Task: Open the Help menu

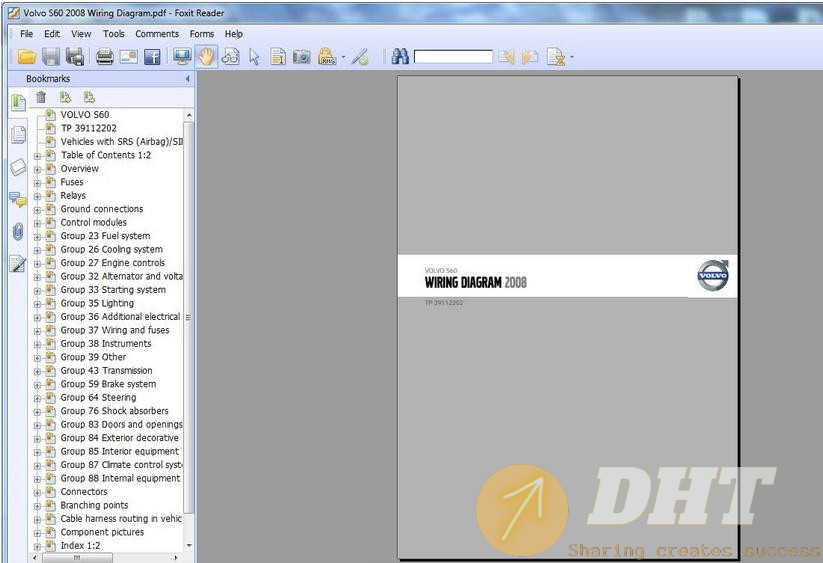Action: pyautogui.click(x=234, y=34)
